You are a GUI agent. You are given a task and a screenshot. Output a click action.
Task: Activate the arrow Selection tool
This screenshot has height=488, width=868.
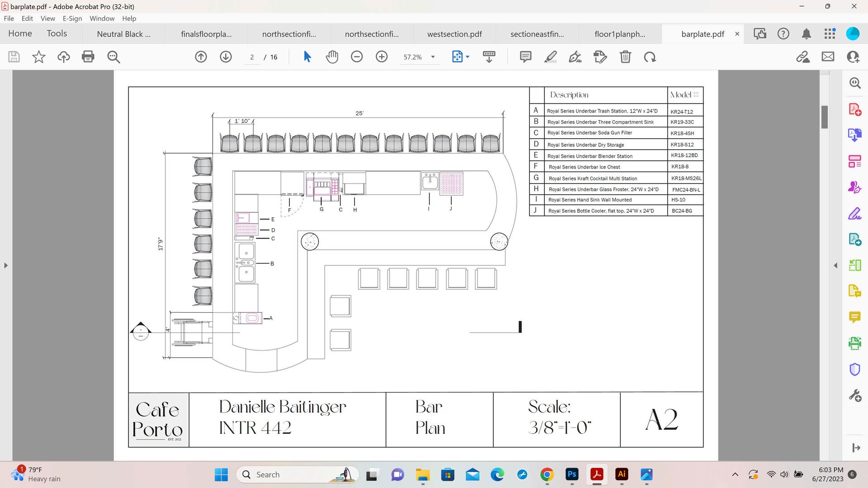click(307, 57)
